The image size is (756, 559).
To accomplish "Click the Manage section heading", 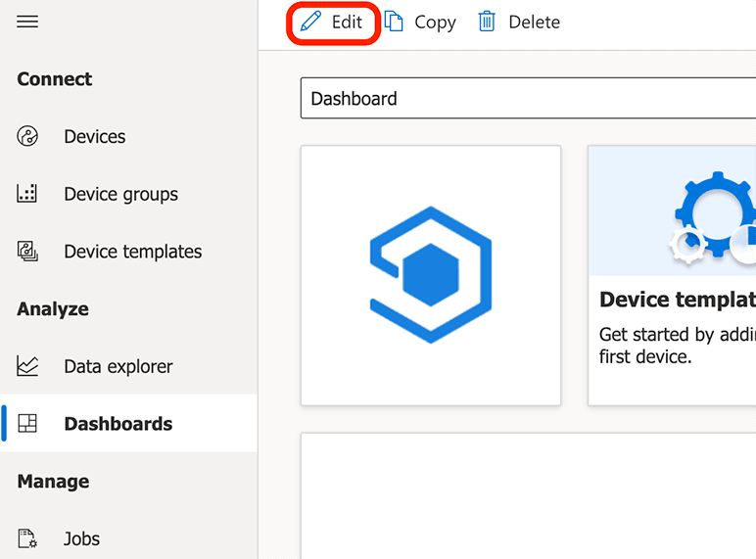I will [x=53, y=482].
